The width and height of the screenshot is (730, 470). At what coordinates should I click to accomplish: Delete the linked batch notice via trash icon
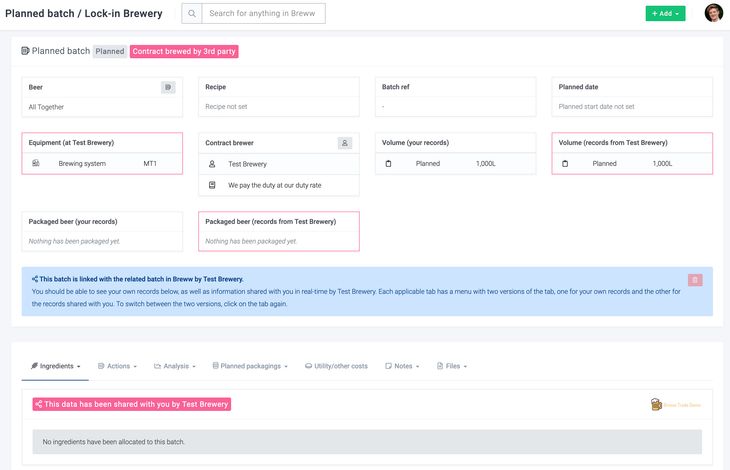coord(695,281)
